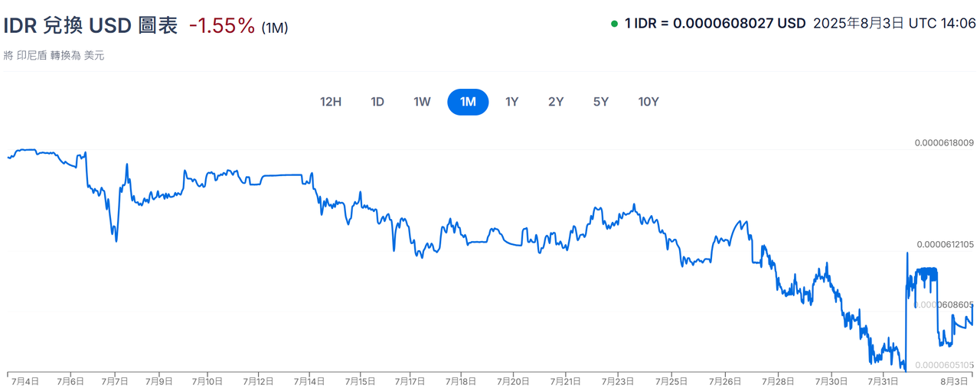Click the 7月4日 date marker
980x388 pixels.
tap(24, 380)
